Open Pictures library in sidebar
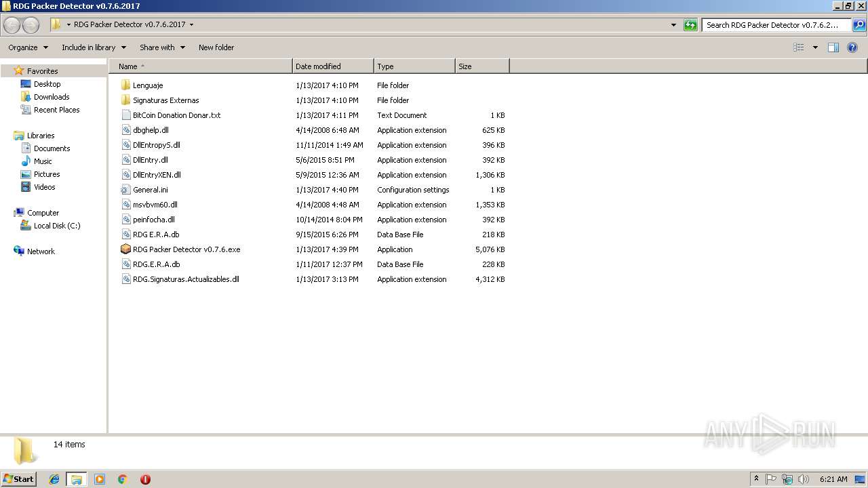 (47, 174)
